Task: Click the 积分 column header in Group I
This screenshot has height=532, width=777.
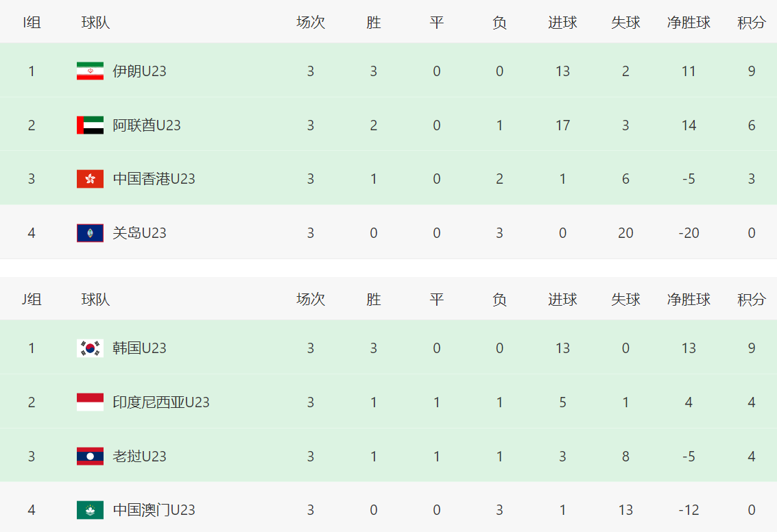Action: tap(752, 23)
